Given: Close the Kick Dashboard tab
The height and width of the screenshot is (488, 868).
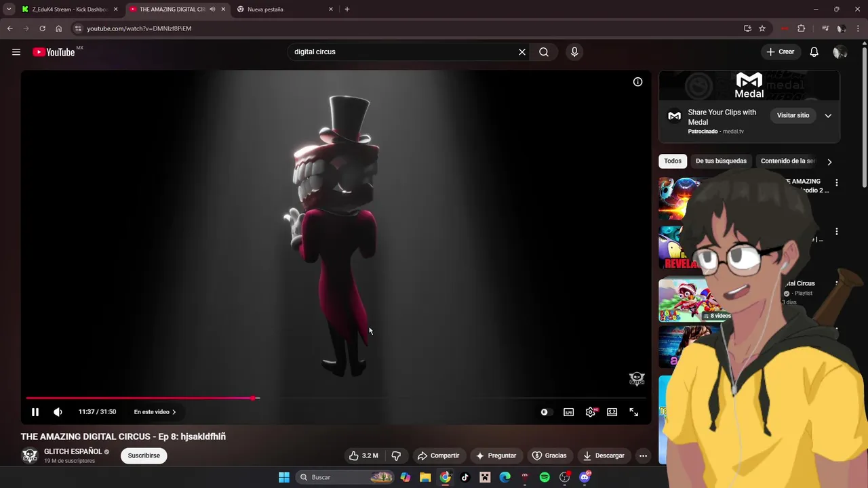Looking at the screenshot, I should (115, 9).
